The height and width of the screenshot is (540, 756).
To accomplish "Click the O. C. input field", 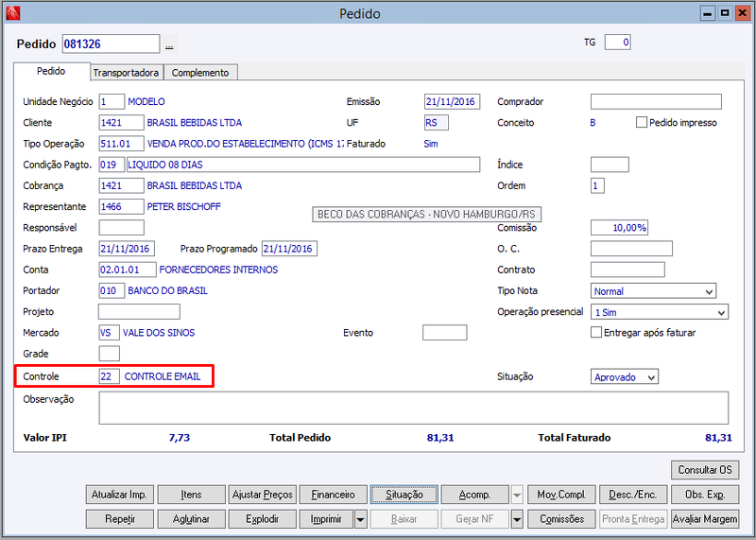I will pos(631,249).
